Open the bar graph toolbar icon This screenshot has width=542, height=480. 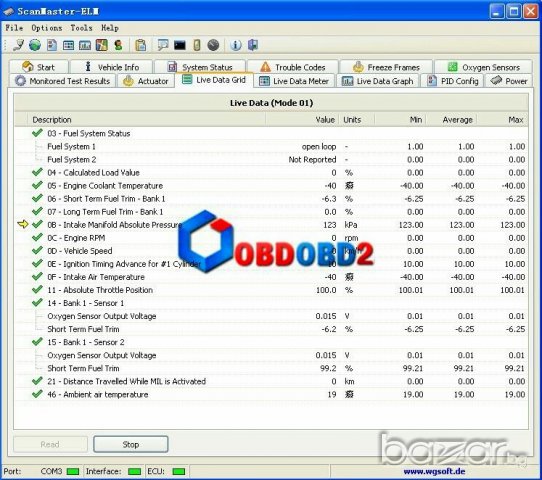85,45
